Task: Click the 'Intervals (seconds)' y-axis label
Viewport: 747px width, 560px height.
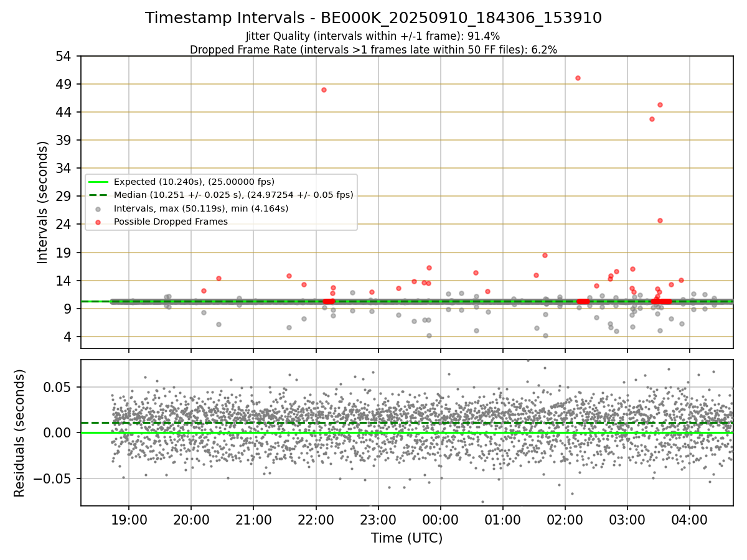Action: [42, 202]
